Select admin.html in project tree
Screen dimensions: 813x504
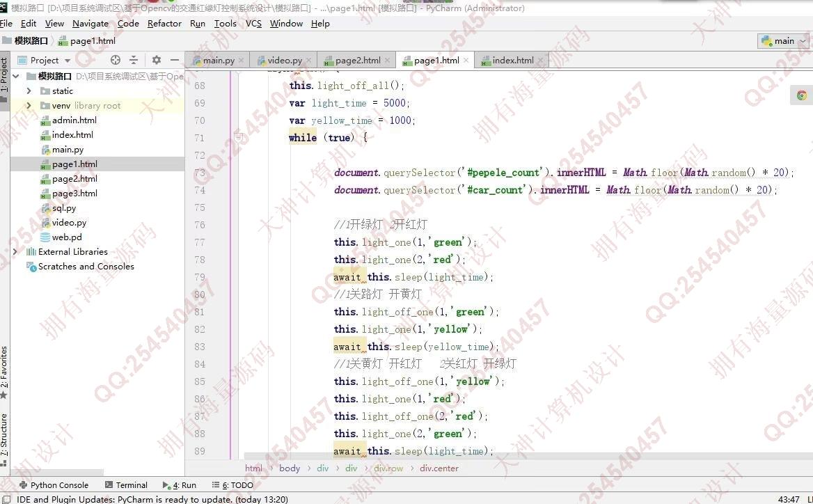[x=74, y=120]
